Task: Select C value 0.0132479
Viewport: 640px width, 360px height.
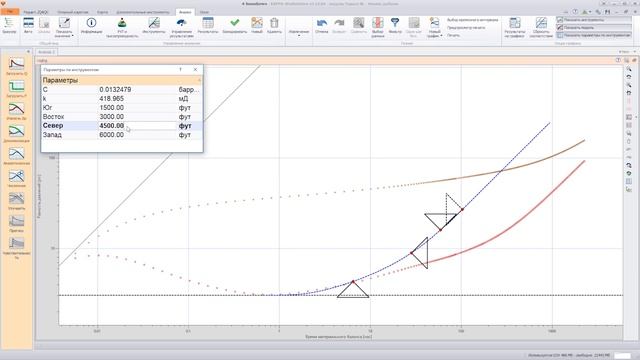Action: (x=115, y=89)
